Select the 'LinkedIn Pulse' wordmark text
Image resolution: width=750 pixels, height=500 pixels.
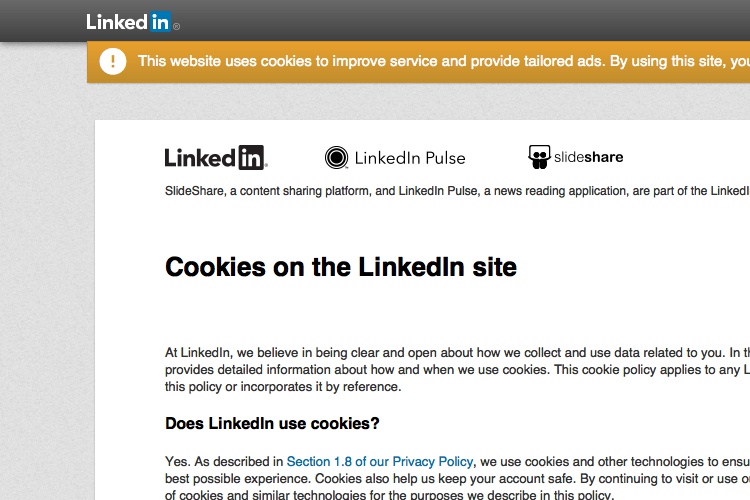click(x=410, y=158)
